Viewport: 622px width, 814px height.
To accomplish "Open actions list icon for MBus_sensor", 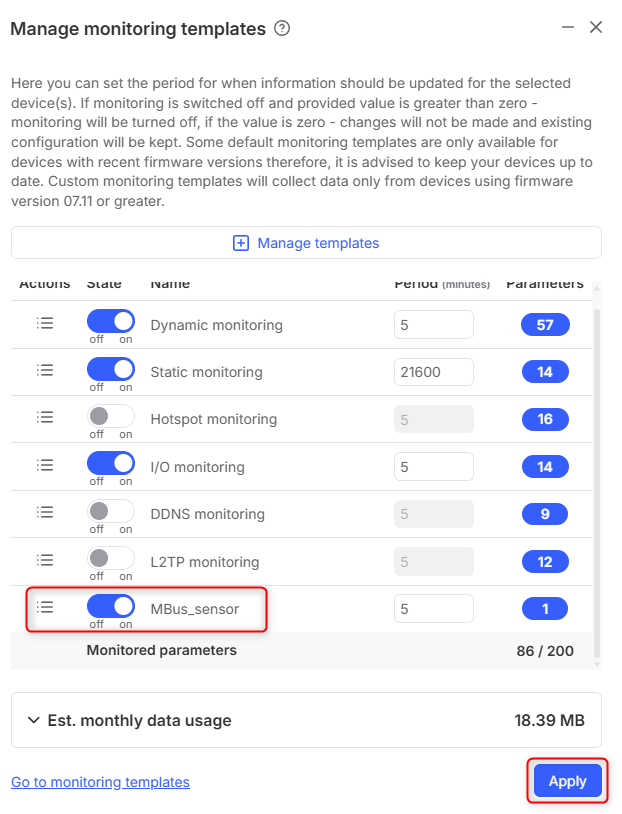I will click(x=44, y=607).
